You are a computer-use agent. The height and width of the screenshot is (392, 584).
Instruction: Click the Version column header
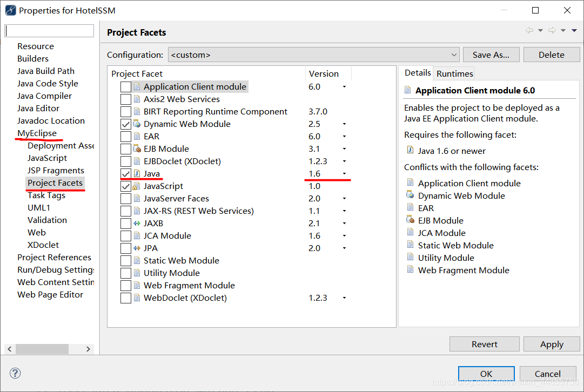click(328, 74)
